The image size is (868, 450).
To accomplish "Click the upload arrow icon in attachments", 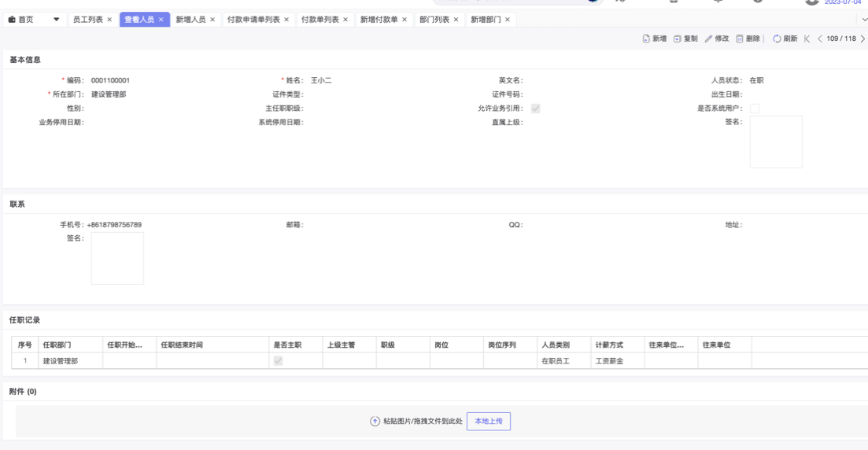I will (x=375, y=422).
